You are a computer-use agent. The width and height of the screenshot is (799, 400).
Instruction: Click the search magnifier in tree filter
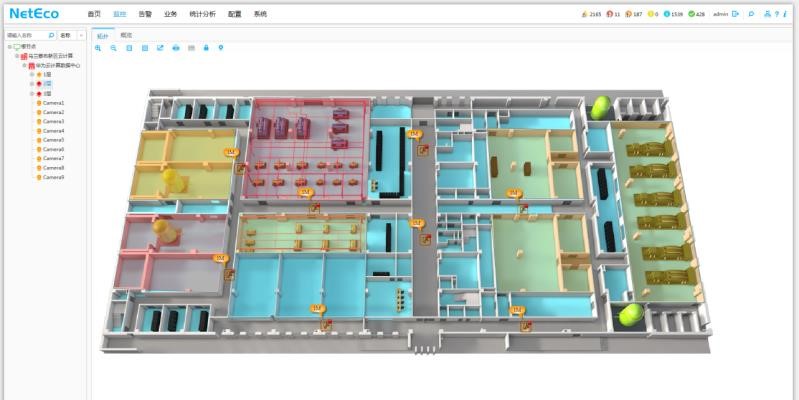[x=52, y=35]
